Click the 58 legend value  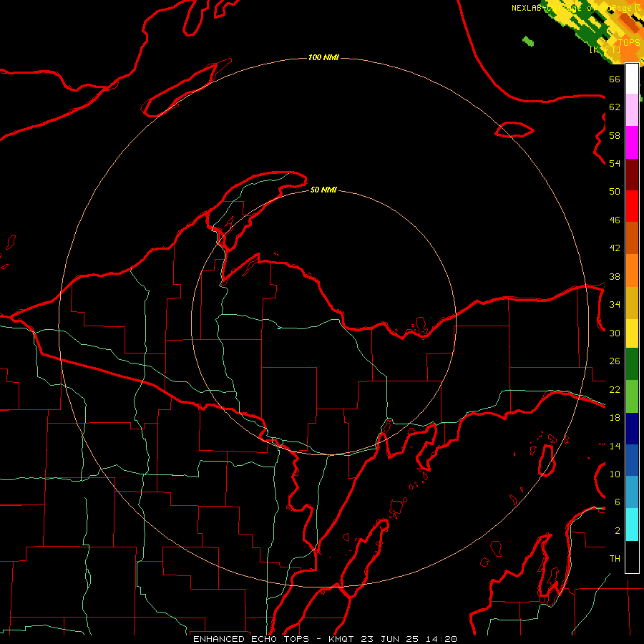(615, 135)
